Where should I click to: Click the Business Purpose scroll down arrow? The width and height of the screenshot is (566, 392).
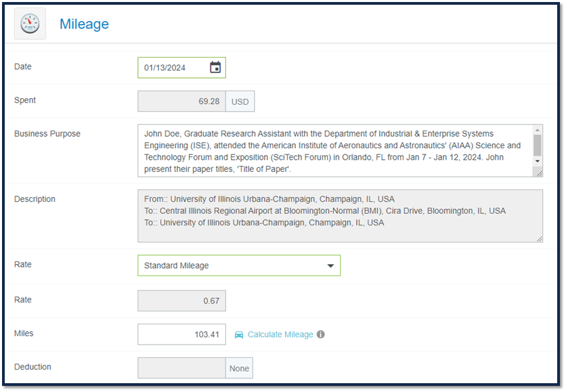537,161
